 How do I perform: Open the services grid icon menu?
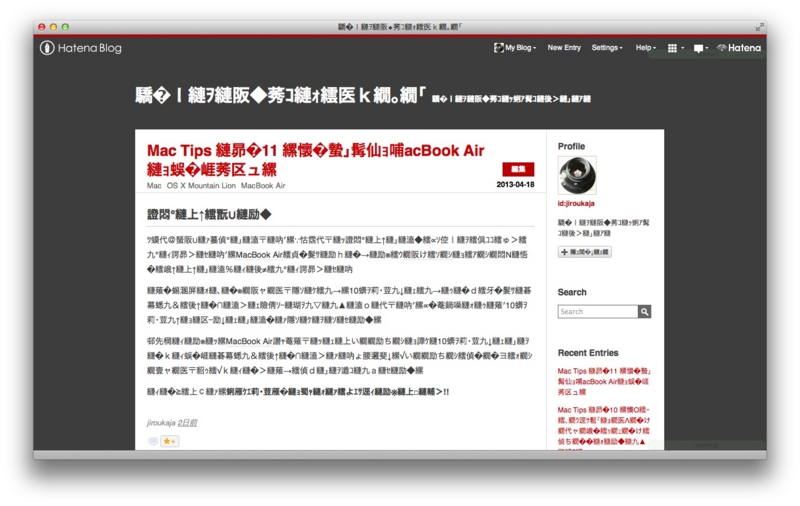pos(676,48)
